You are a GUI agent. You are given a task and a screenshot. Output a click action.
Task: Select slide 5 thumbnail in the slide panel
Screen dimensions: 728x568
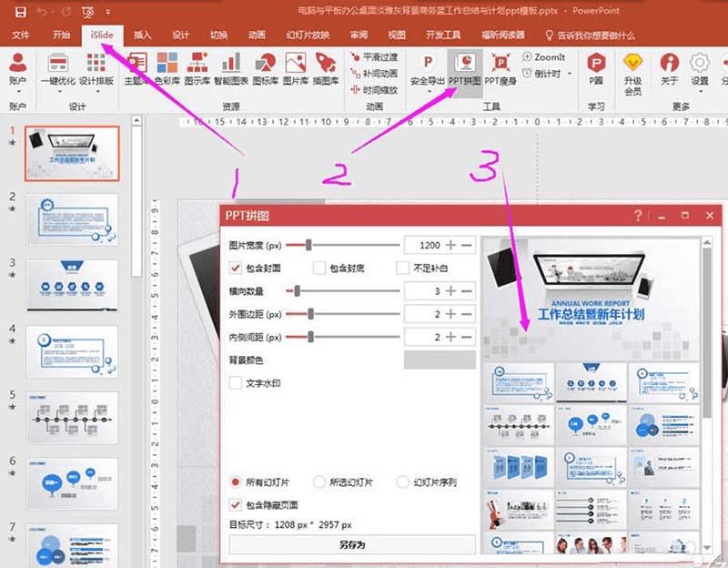[73, 418]
